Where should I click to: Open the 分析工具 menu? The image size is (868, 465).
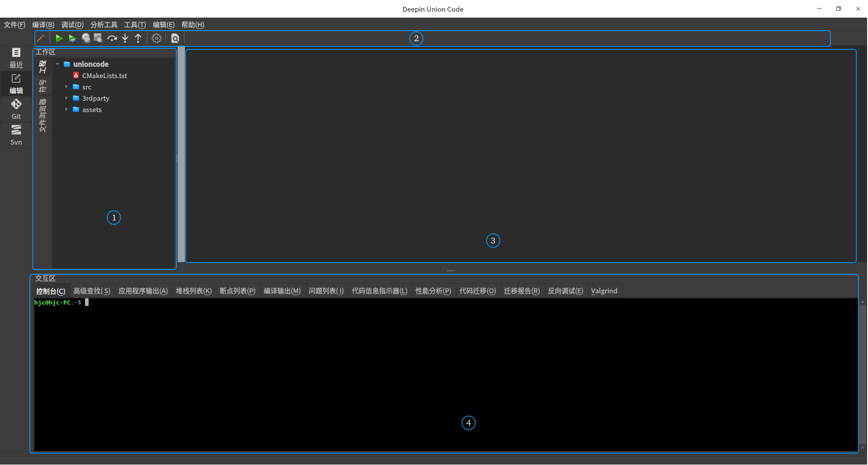point(104,25)
